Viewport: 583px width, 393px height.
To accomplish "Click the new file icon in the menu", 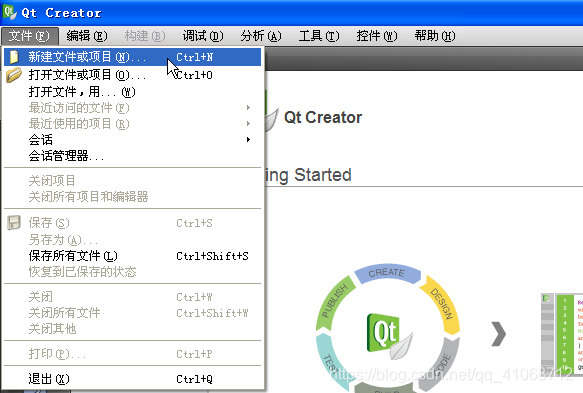I will [x=14, y=57].
